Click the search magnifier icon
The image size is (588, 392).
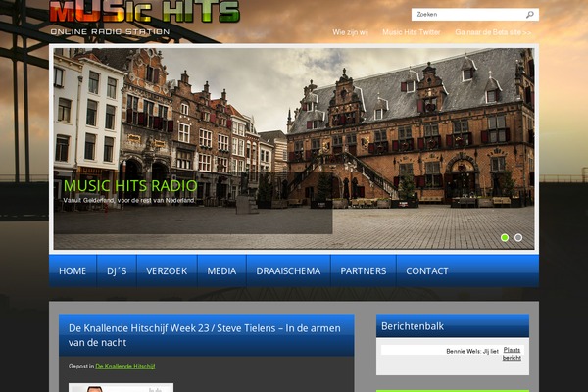tap(529, 15)
